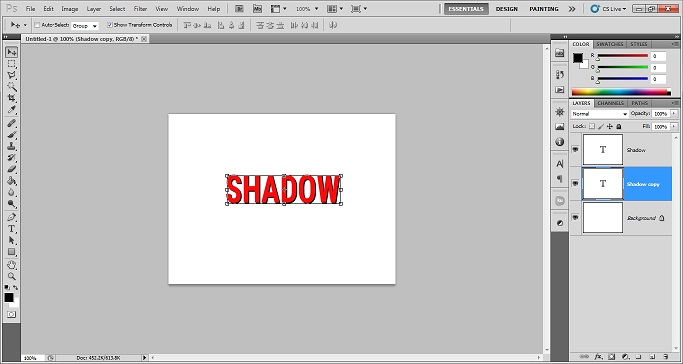683x364 pixels.
Task: Select the Crop tool
Action: click(11, 98)
